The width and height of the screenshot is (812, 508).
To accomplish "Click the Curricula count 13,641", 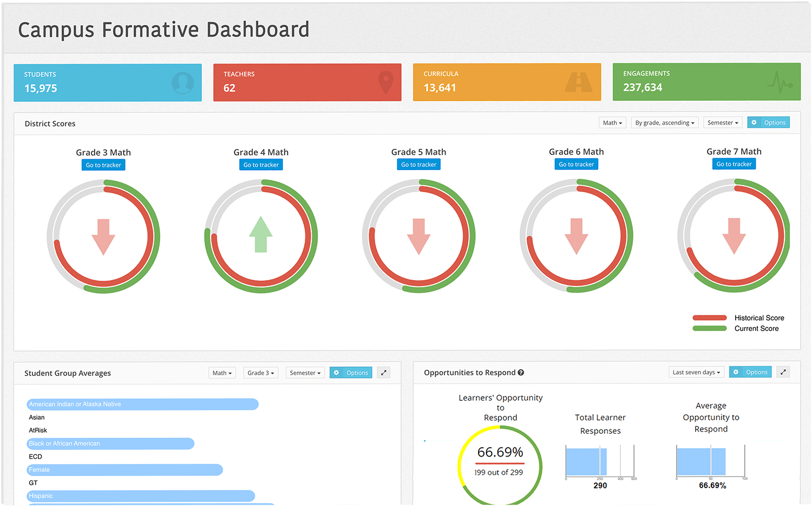I will pyautogui.click(x=440, y=88).
